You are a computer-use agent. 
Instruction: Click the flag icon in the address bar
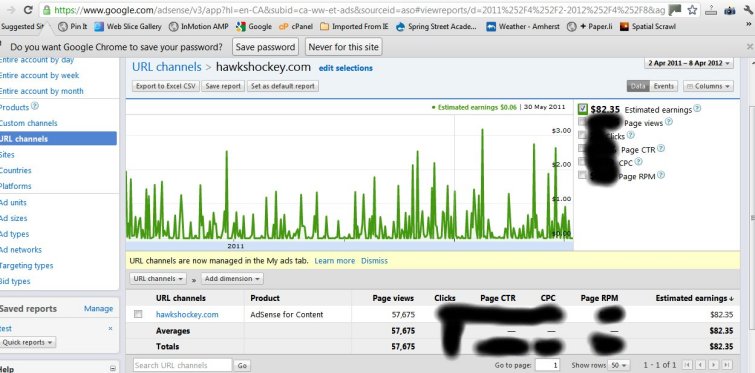pos(676,10)
